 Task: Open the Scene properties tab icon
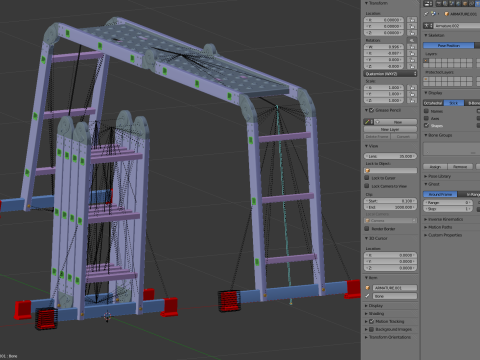click(x=452, y=4)
